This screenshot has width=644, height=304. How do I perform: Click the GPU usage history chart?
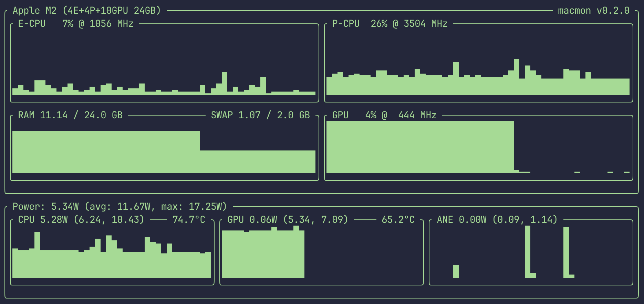[x=478, y=147]
